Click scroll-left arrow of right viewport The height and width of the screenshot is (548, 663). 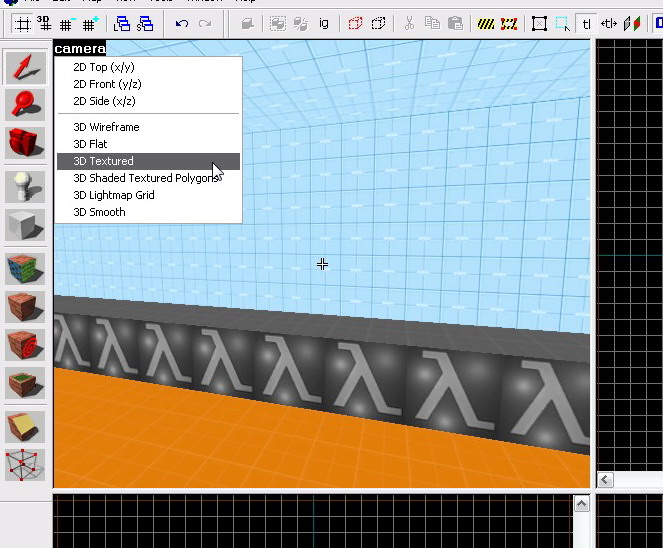[605, 480]
